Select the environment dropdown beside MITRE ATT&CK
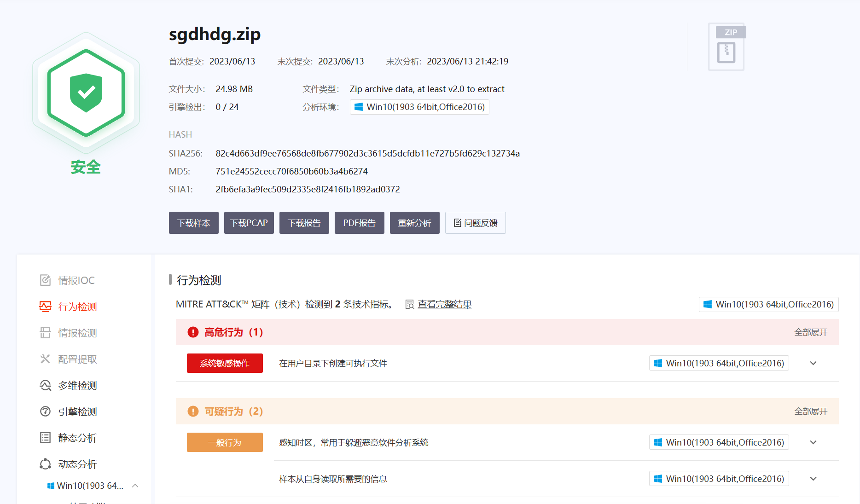This screenshot has height=504, width=860. coord(769,304)
